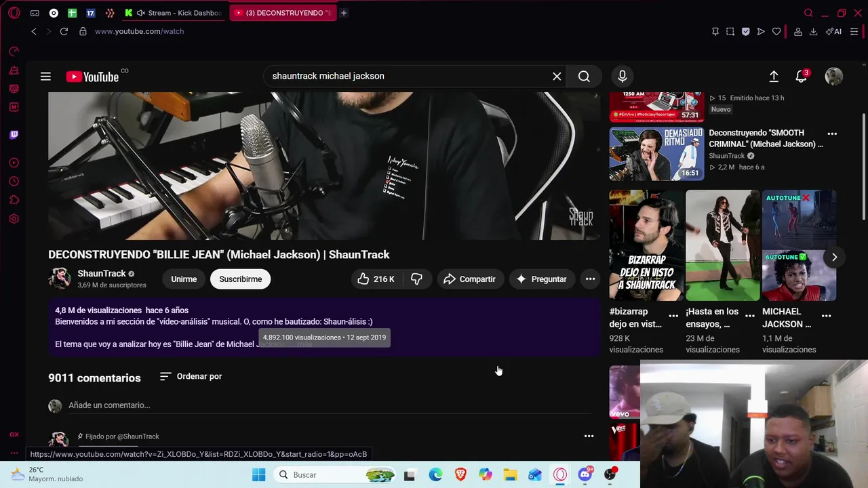Select the DECONSTRUYENDO YouTube tab

[x=283, y=13]
